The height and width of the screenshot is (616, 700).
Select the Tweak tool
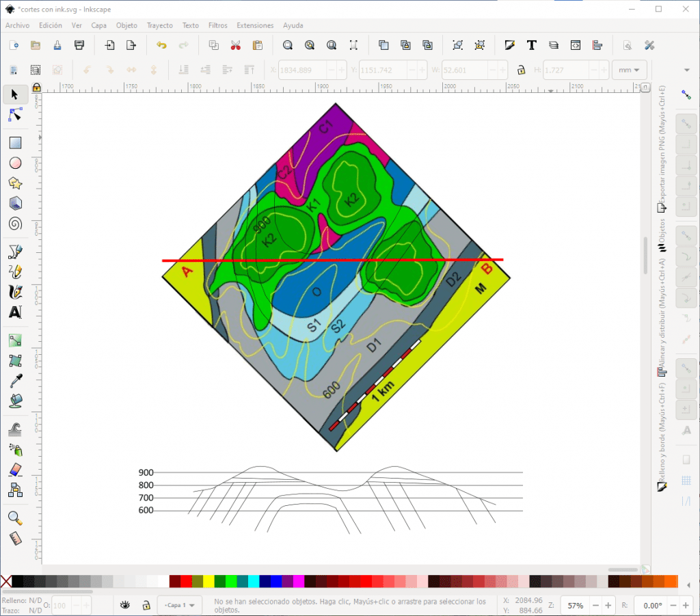pyautogui.click(x=15, y=429)
